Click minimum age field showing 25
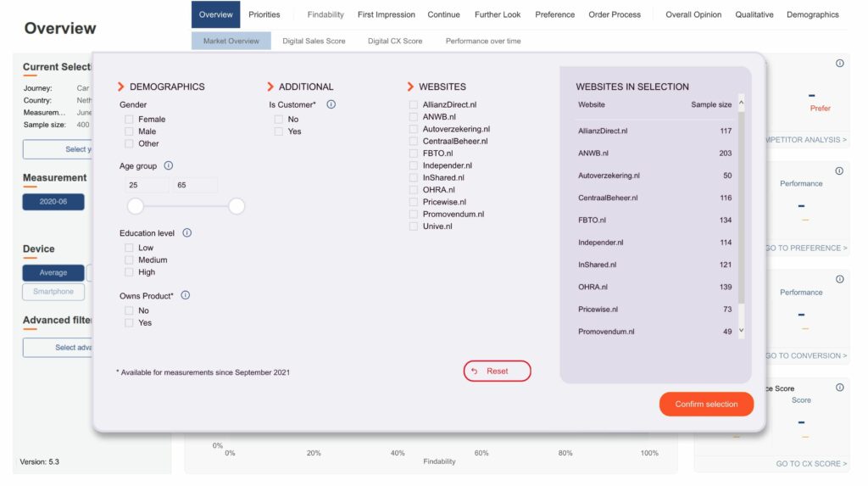The image size is (868, 486). click(x=145, y=185)
